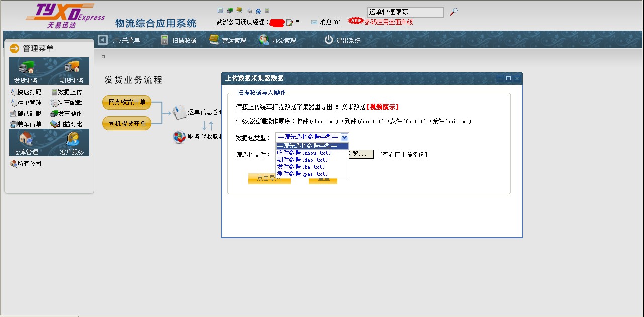Select 收件数据 (shou.txt) from the list

point(304,153)
